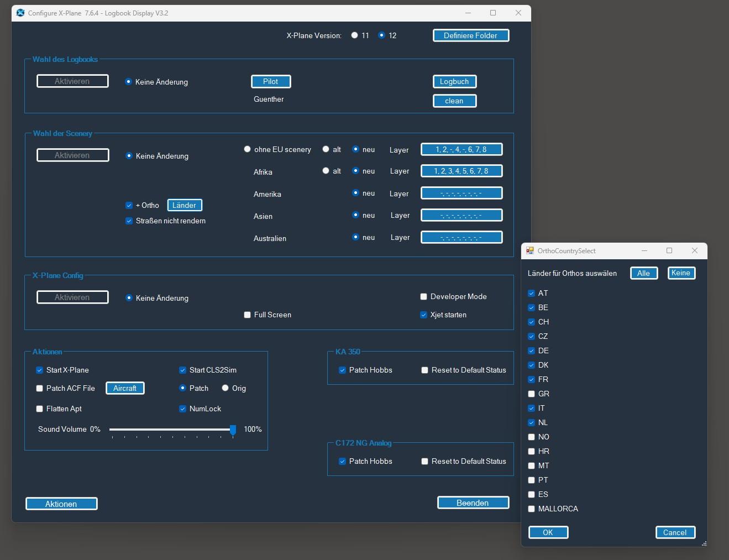Close the OrthoCountrySelect dialog window
729x560 pixels.
click(x=695, y=250)
